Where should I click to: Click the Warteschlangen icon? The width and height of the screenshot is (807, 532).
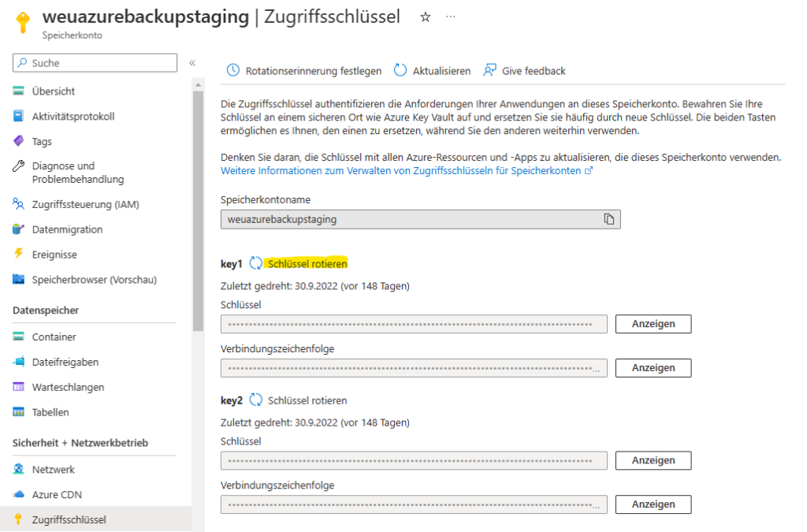pos(19,387)
